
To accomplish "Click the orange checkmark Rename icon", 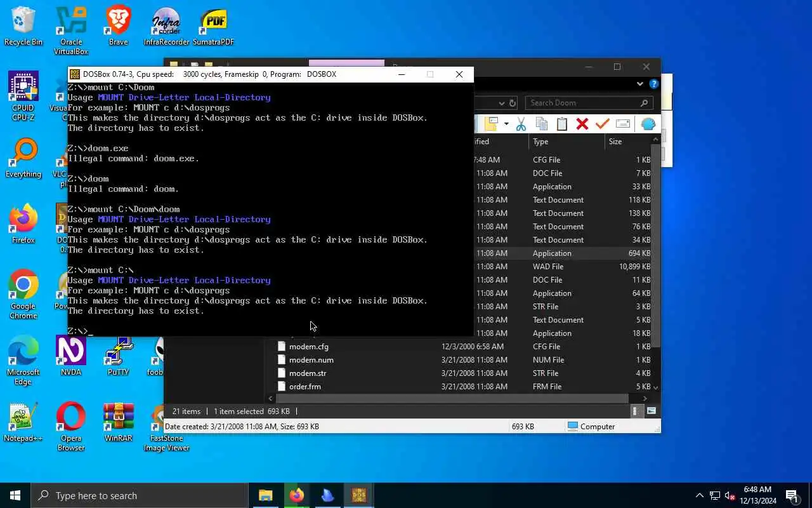I will 602,124.
